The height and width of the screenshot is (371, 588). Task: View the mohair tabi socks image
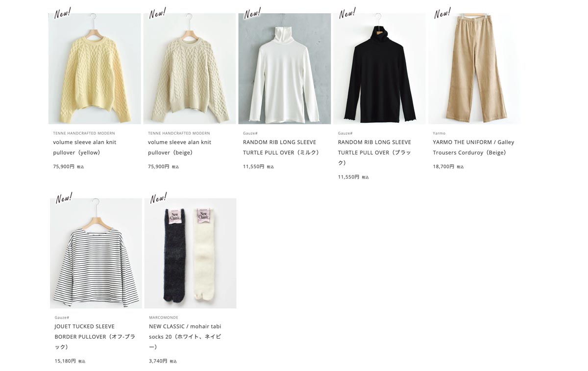click(x=190, y=253)
